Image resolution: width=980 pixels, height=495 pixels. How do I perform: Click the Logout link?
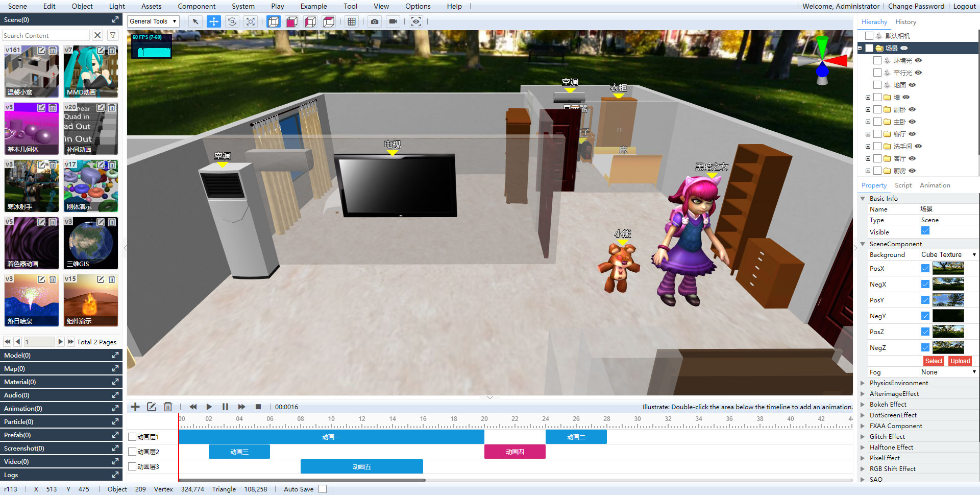point(964,6)
